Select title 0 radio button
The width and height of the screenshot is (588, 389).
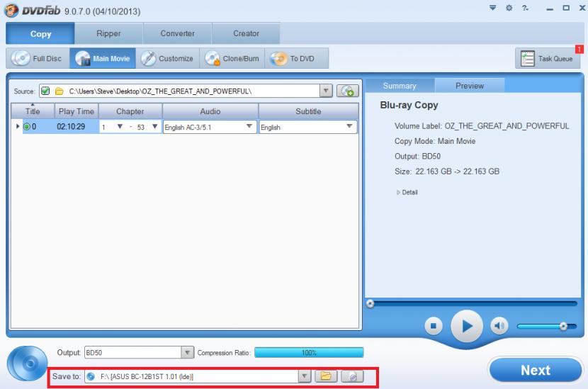click(x=27, y=127)
